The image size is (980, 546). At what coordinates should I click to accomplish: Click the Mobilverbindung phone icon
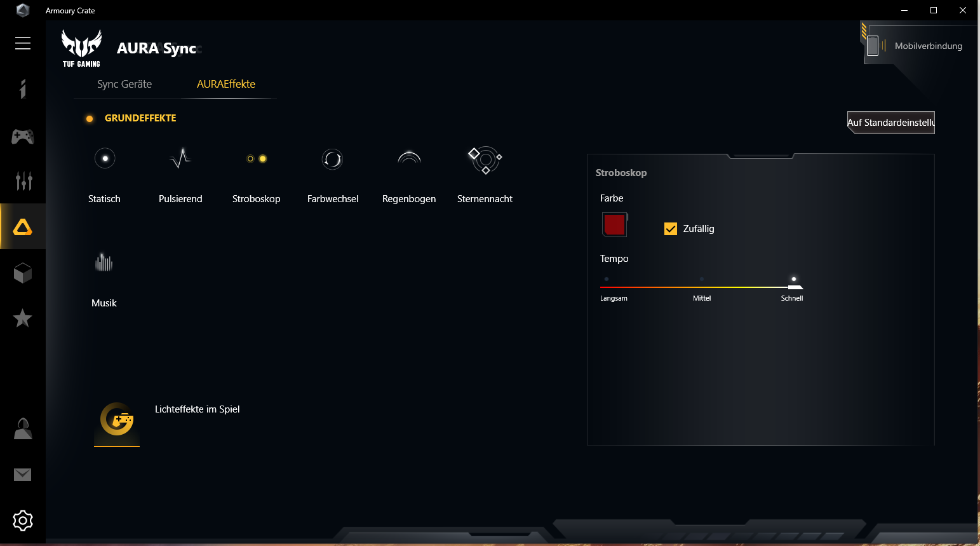[873, 45]
